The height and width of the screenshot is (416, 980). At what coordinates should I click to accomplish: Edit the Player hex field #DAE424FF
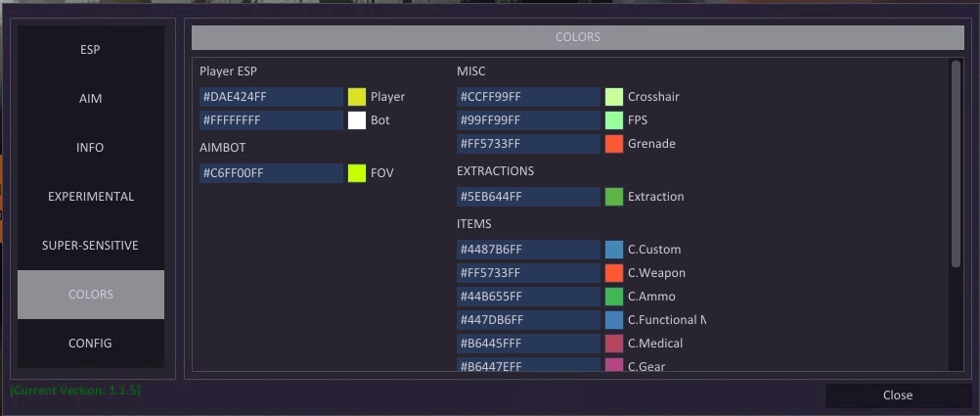pos(271,97)
